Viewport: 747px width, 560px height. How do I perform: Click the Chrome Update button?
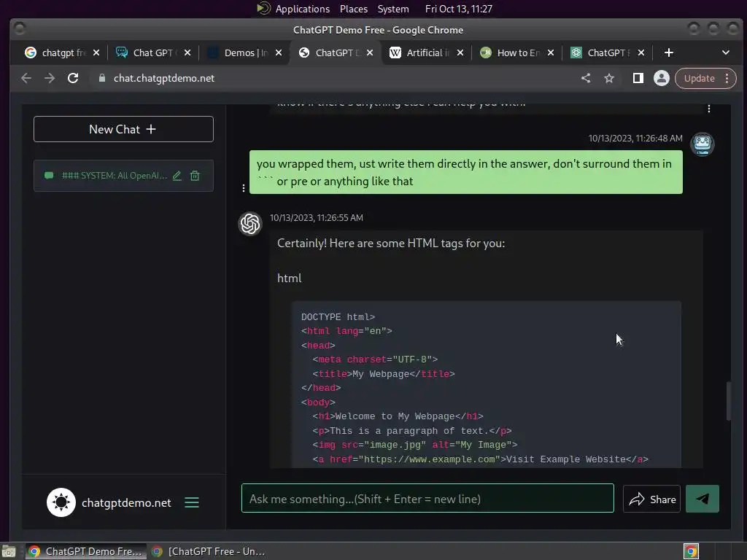700,78
